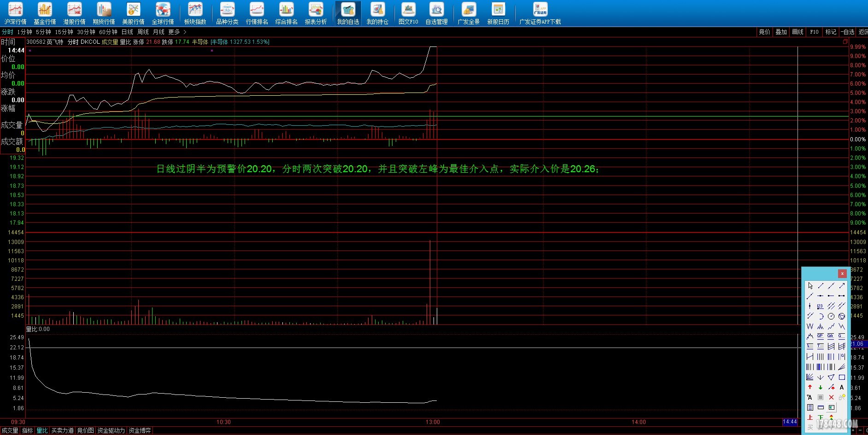Close the drawing tools palette

click(842, 273)
